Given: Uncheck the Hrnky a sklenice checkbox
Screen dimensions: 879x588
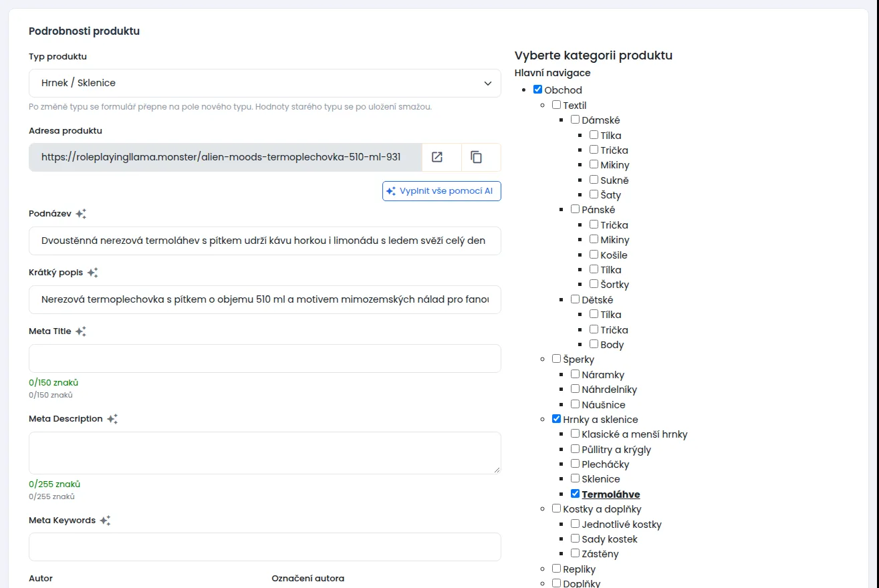Looking at the screenshot, I should [556, 419].
